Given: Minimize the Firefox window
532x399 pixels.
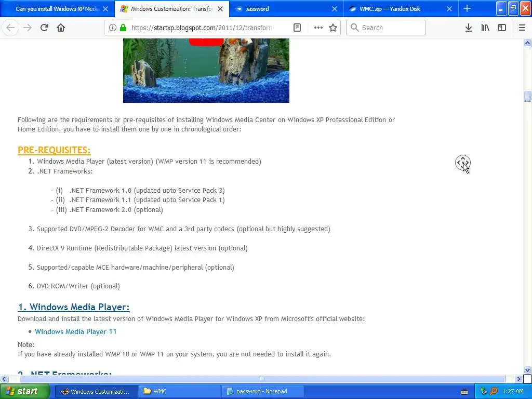Looking at the screenshot, I should coord(501,8).
